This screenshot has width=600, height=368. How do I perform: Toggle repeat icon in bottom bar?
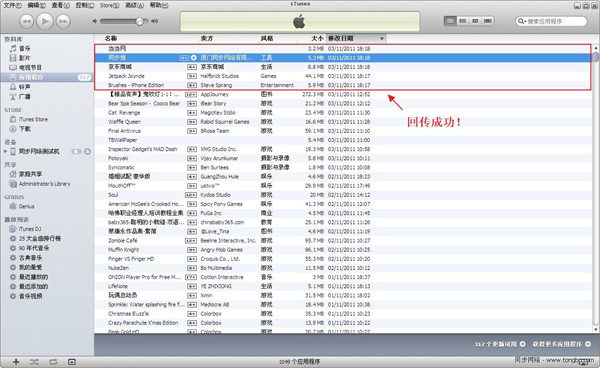click(x=53, y=362)
